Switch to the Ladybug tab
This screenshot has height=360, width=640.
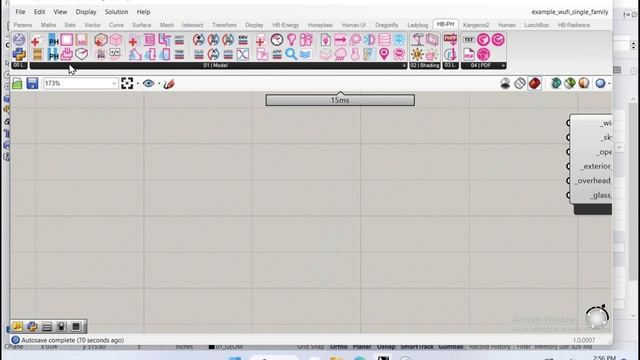click(x=418, y=25)
